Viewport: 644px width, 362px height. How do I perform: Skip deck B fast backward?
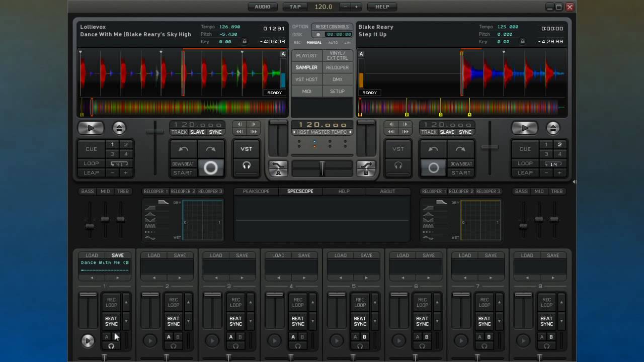(392, 132)
